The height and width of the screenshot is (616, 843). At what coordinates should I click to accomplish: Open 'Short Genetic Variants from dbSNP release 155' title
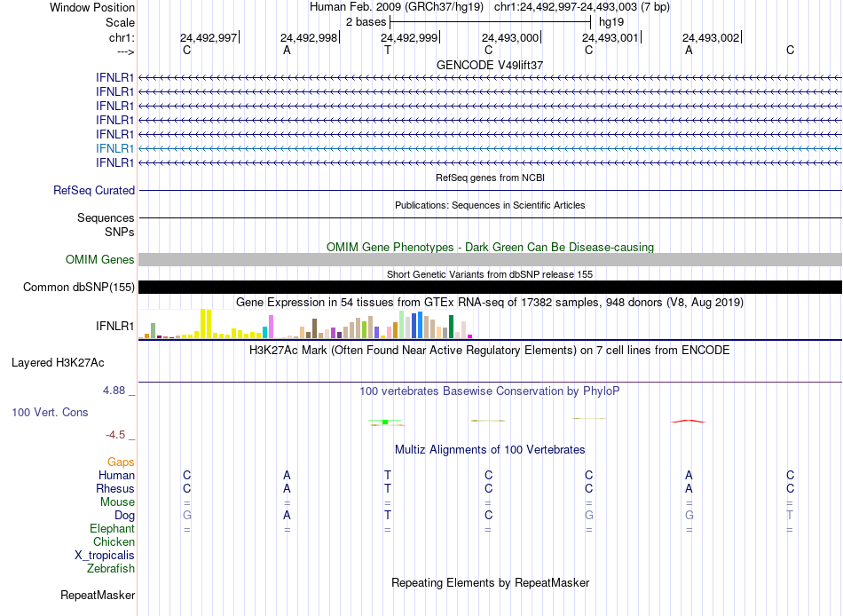coord(490,274)
